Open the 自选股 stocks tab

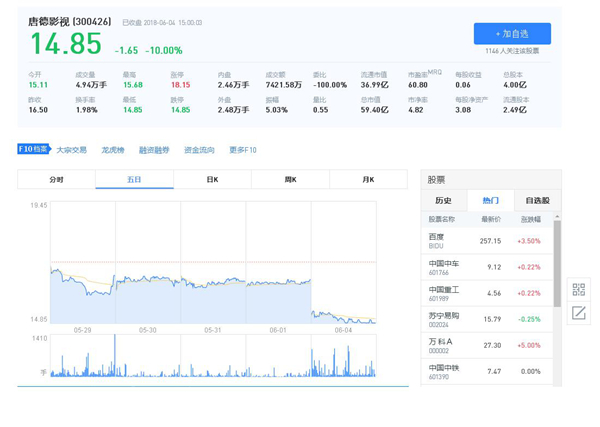pyautogui.click(x=536, y=200)
